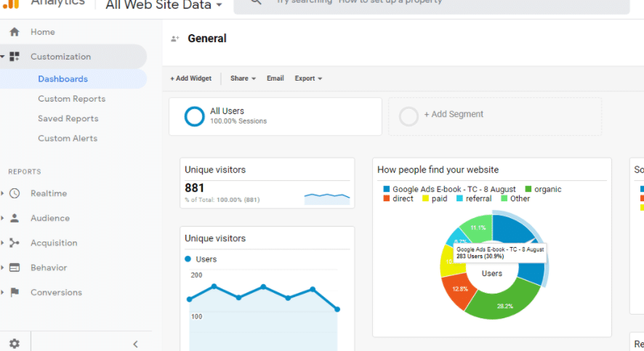Image resolution: width=644 pixels, height=351 pixels.
Task: Click the light green Other legend swatch
Action: coord(504,198)
